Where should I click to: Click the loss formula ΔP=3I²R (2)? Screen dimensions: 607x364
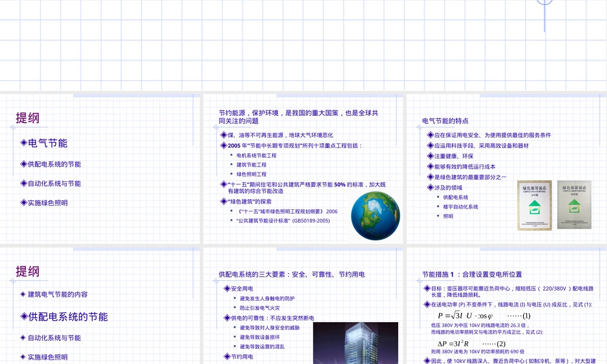(472, 343)
